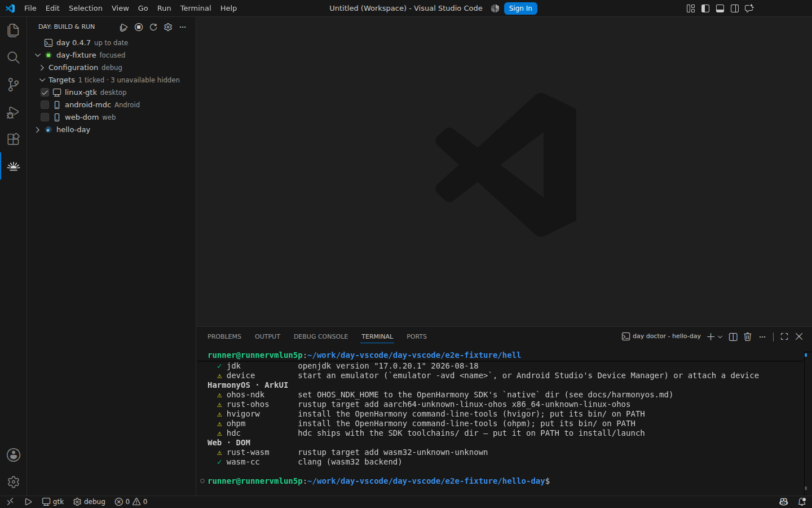Open the File menu
The image size is (812, 508).
[x=30, y=8]
